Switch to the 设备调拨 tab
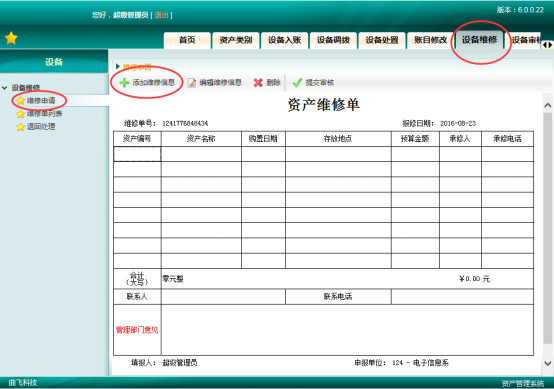554x389 pixels. [333, 40]
